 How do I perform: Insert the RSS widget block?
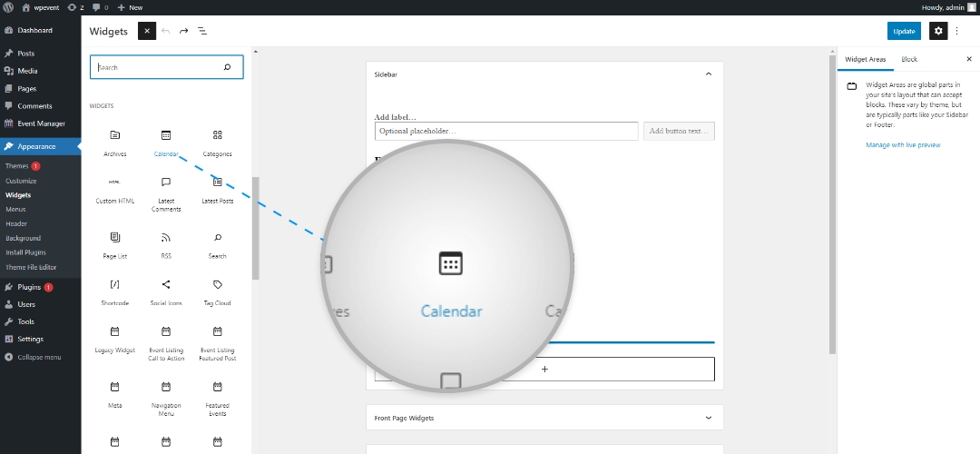point(166,243)
